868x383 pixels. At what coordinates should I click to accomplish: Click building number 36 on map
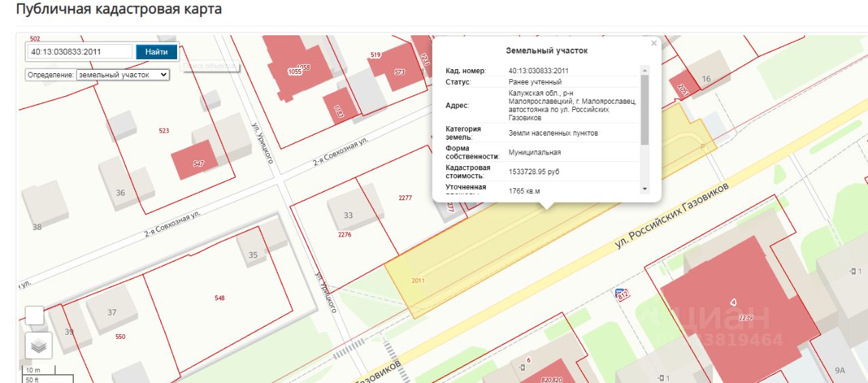[x=120, y=193]
